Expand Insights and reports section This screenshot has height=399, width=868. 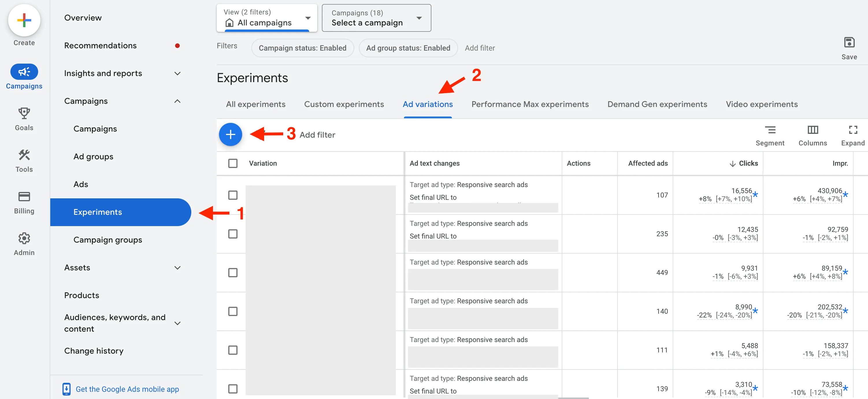pos(177,73)
